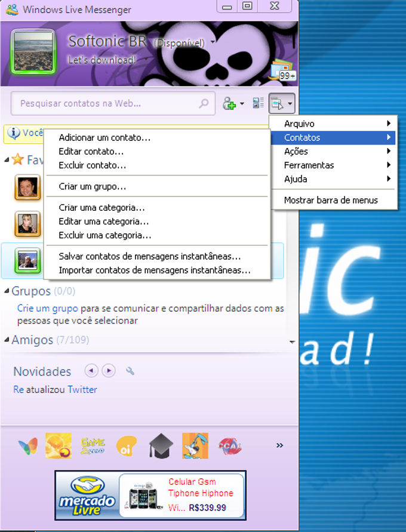
Task: Open the status dropdown next to Disponível
Action: coord(213,42)
